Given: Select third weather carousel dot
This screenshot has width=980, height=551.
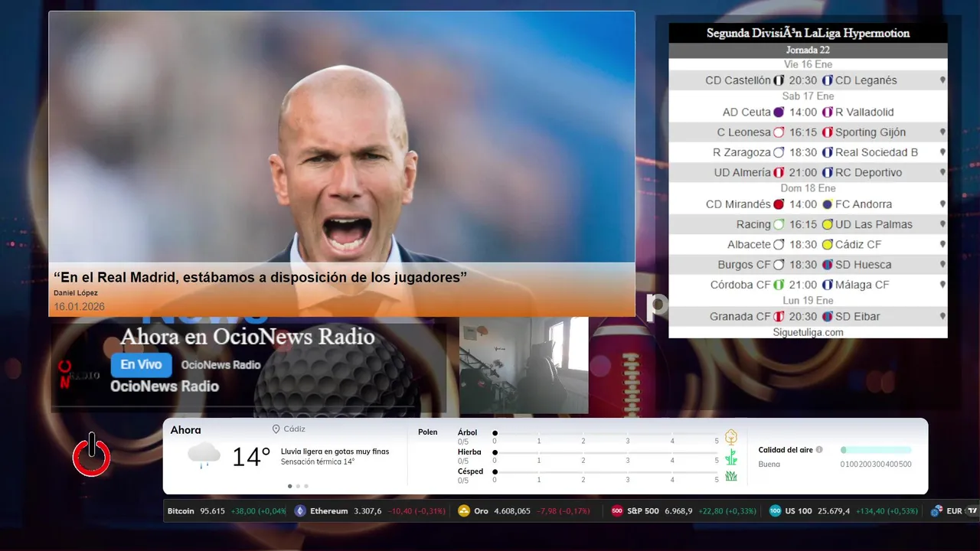Looking at the screenshot, I should click(x=306, y=486).
